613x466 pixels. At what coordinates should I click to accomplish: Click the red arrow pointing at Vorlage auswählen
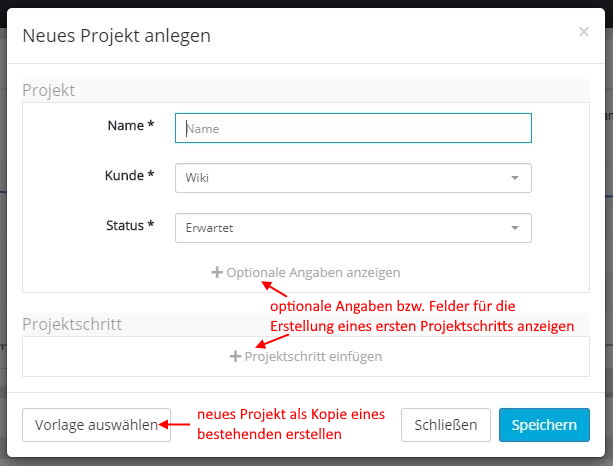tap(176, 424)
